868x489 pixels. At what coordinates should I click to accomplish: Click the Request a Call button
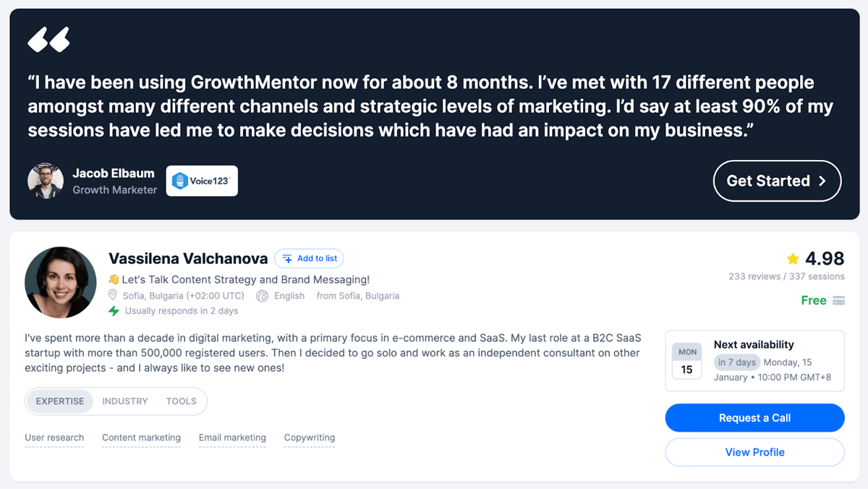pos(755,418)
